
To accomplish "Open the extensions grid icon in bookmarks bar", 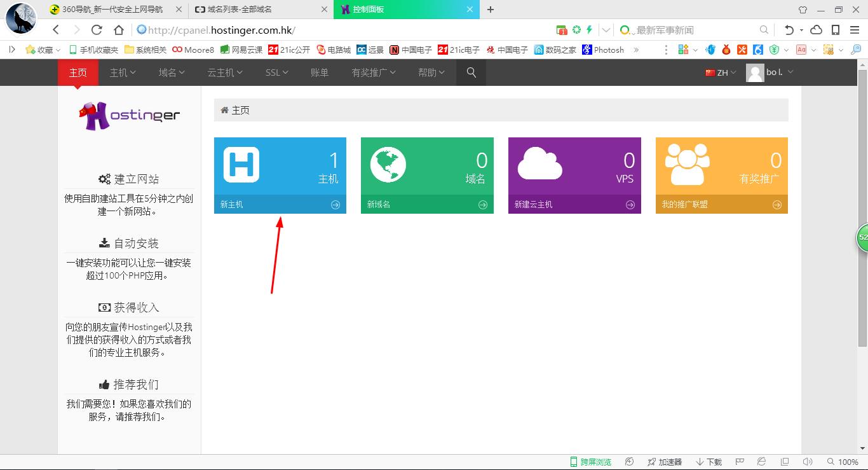I will pyautogui.click(x=684, y=50).
